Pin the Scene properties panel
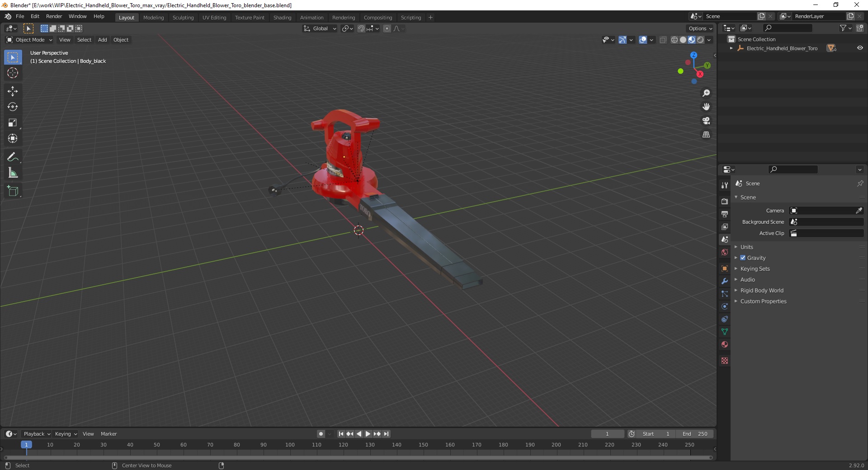Screen dimensions: 868x470 point(860,183)
